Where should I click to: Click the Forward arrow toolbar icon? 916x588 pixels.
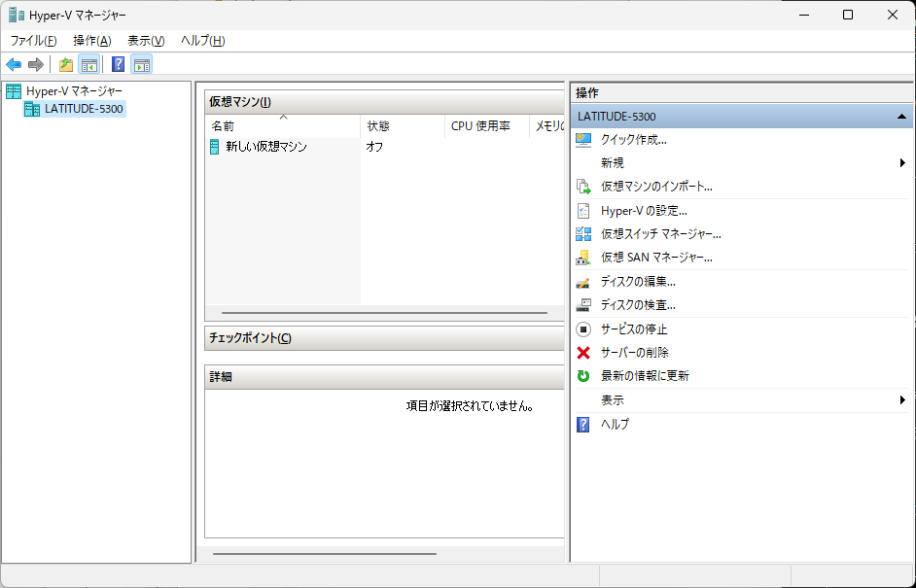36,64
